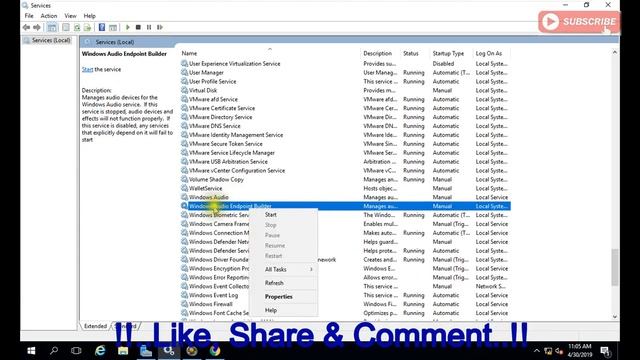Select the VMware USB Arbitration Service row
Viewport: 640px width, 360px height.
click(345, 162)
